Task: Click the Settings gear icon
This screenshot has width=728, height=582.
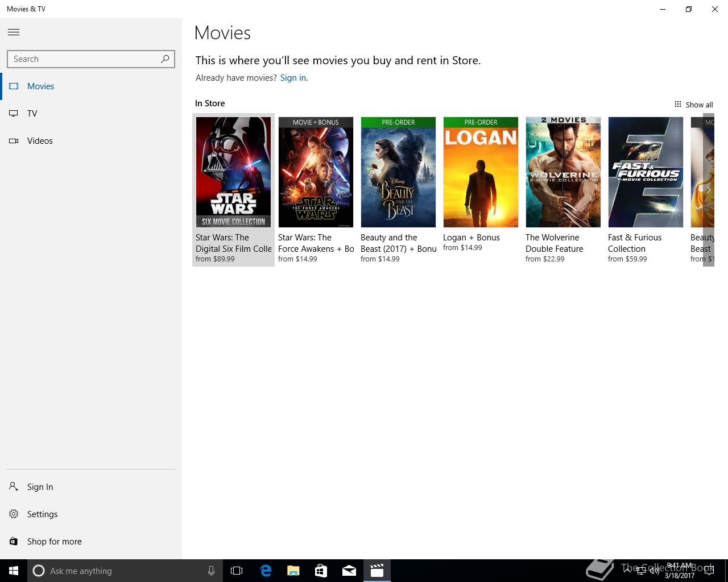Action: [x=14, y=514]
